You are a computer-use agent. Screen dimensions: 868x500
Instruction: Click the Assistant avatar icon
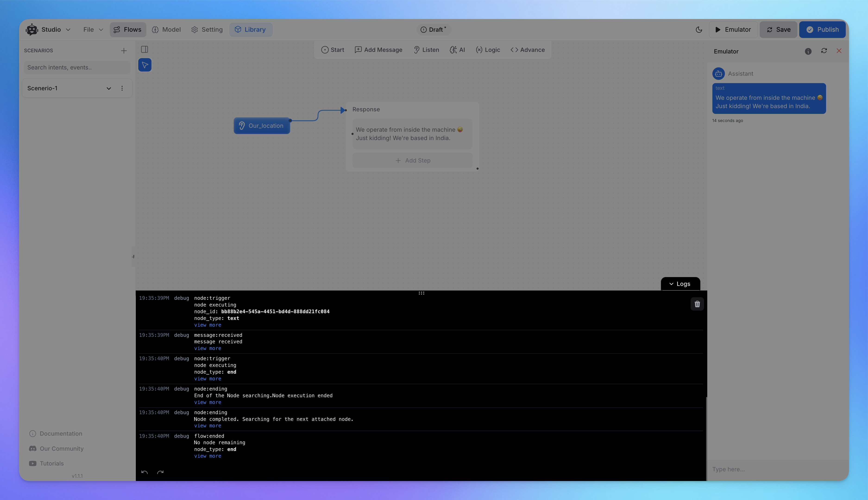[x=719, y=73]
